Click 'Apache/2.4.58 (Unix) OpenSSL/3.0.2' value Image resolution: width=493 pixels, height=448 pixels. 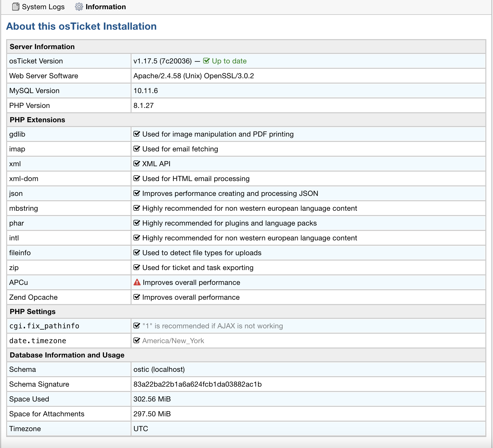194,76
